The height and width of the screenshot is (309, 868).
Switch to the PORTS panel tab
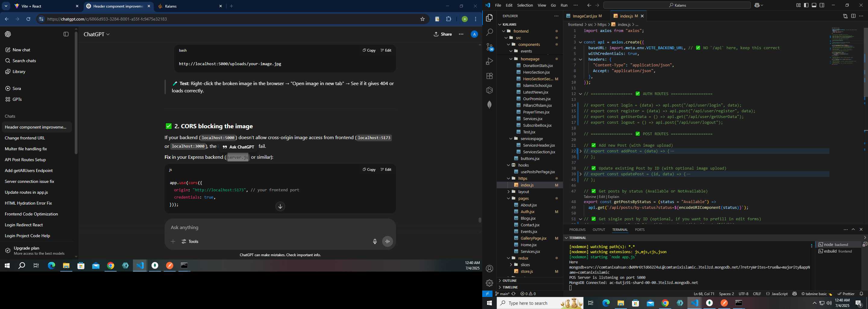(x=640, y=230)
